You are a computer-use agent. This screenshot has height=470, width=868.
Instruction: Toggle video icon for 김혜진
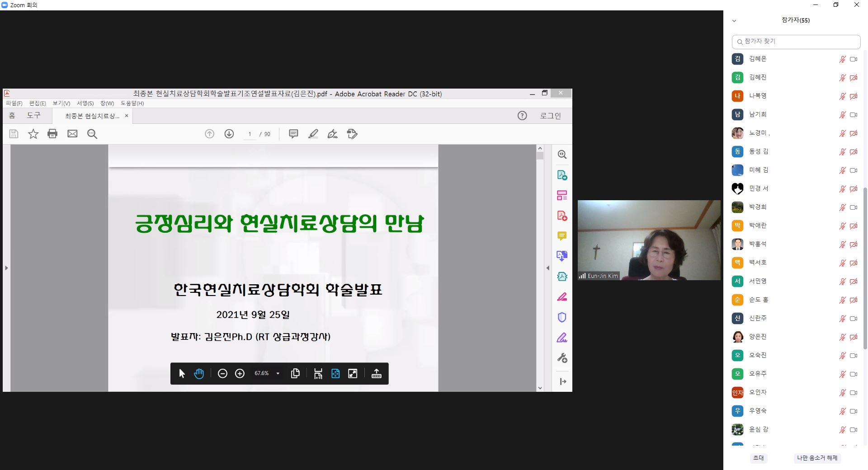point(854,78)
